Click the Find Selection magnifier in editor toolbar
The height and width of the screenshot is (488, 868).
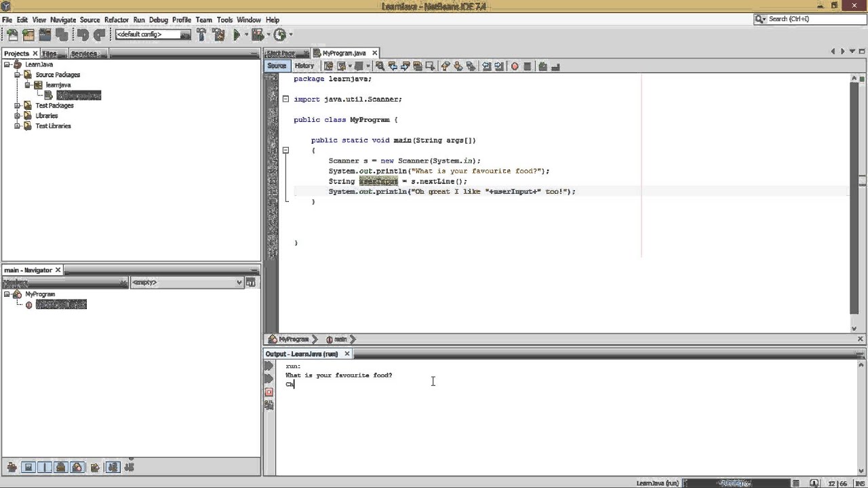click(380, 66)
